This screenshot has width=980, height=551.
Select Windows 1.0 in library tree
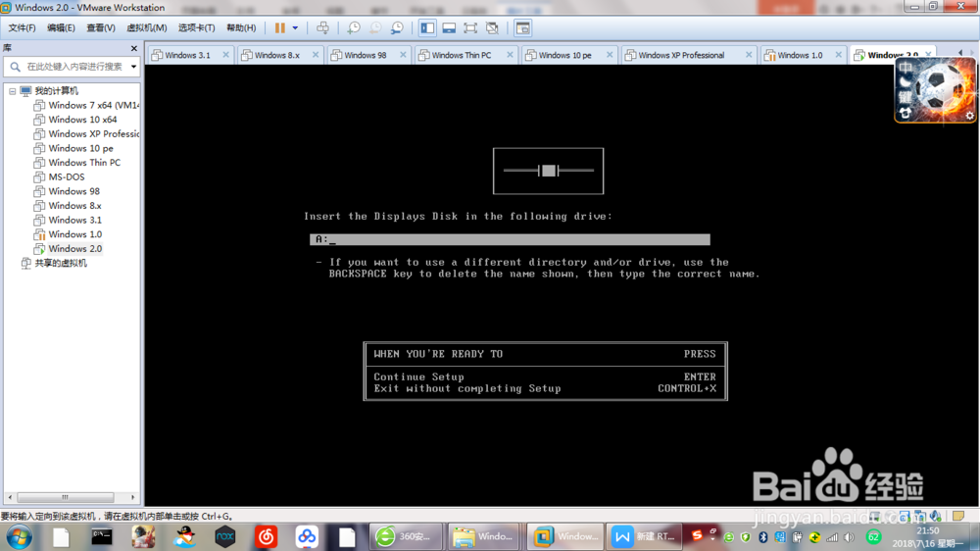(x=75, y=234)
